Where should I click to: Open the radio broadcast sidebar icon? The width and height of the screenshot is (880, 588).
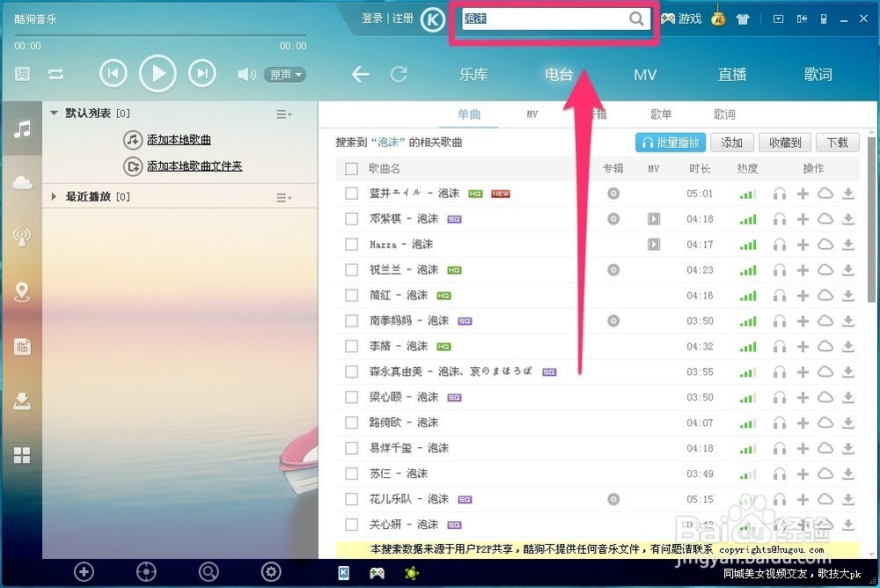(x=21, y=236)
